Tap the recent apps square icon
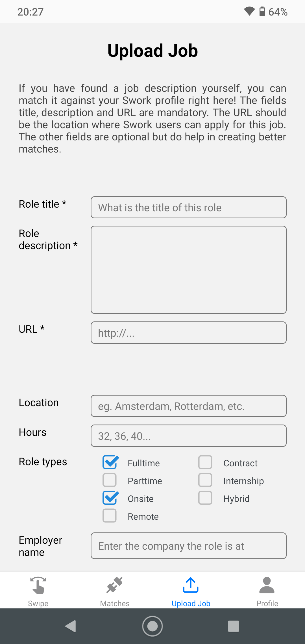This screenshot has width=305, height=644. (234, 626)
